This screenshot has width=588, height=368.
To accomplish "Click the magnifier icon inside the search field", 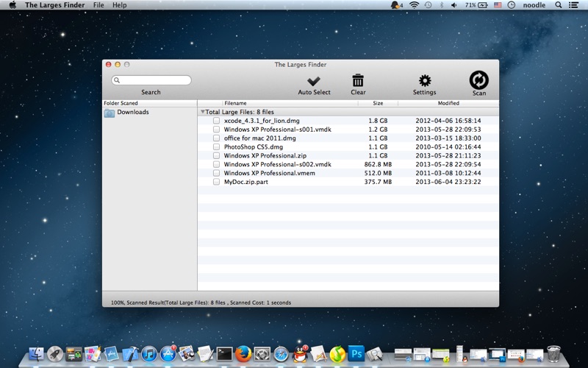I will 117,80.
